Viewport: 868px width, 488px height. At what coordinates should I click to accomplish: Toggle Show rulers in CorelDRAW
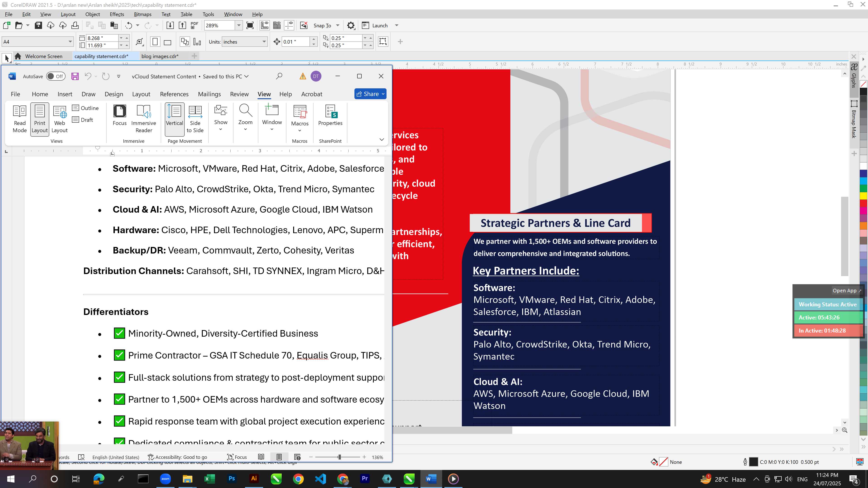264,25
